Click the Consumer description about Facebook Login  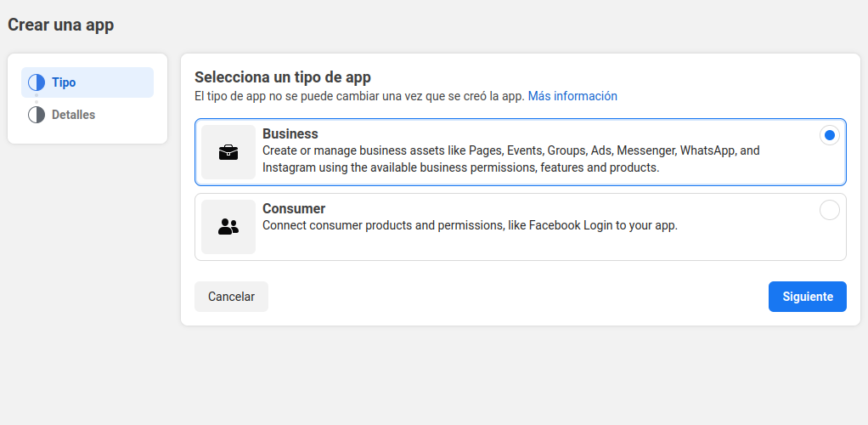coord(470,225)
